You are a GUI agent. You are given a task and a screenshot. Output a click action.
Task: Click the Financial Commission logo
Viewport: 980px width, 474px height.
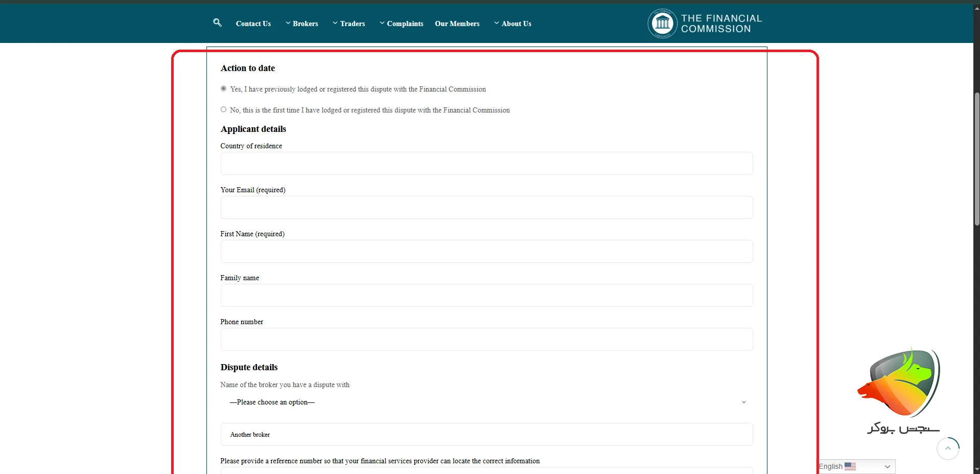point(705,24)
